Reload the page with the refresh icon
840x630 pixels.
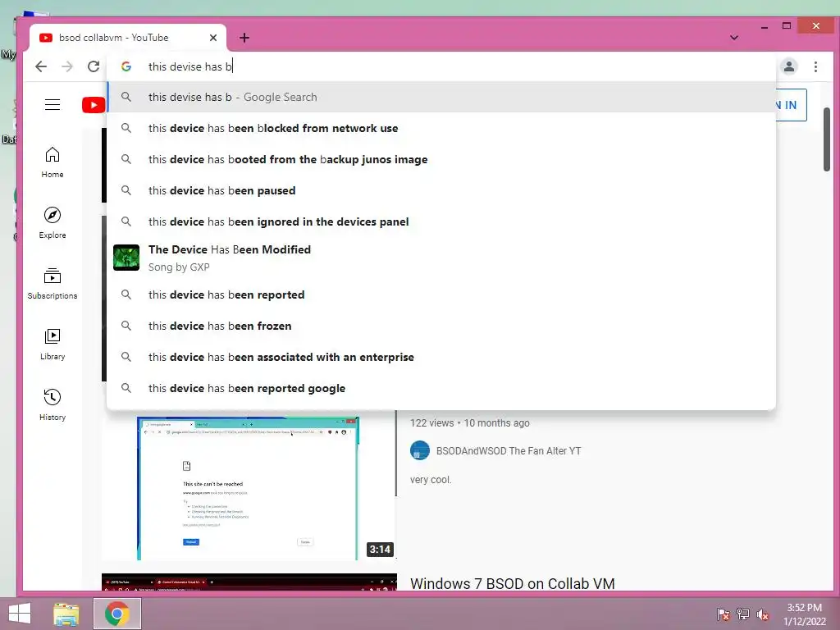pos(94,66)
